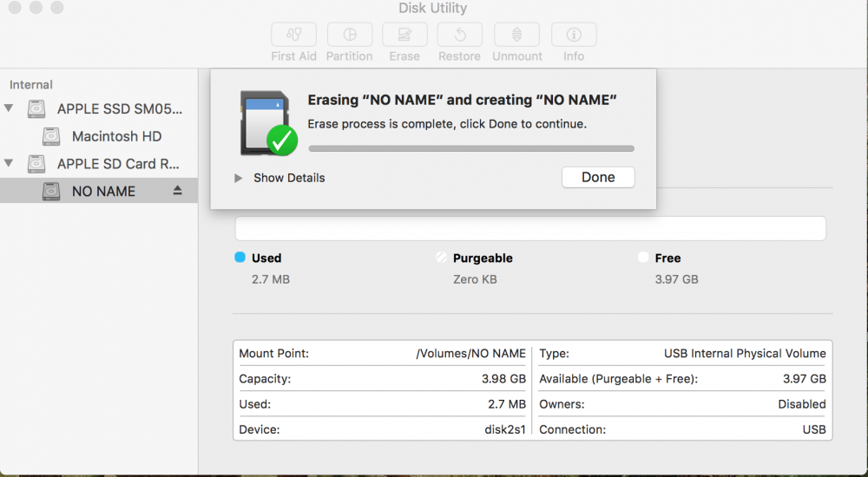The image size is (868, 477).
Task: Click the 2.7 MB value under Used legend
Action: click(x=271, y=279)
